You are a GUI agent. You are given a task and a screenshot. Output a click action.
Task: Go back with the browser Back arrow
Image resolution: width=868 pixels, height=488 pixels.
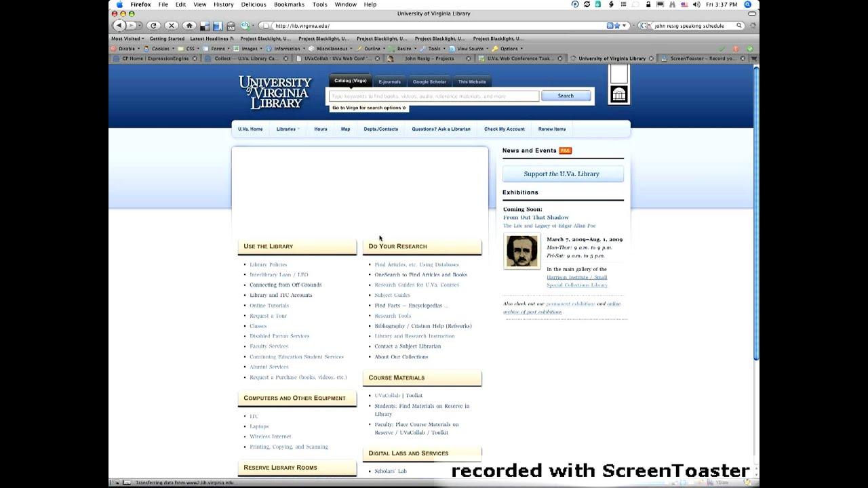point(119,26)
